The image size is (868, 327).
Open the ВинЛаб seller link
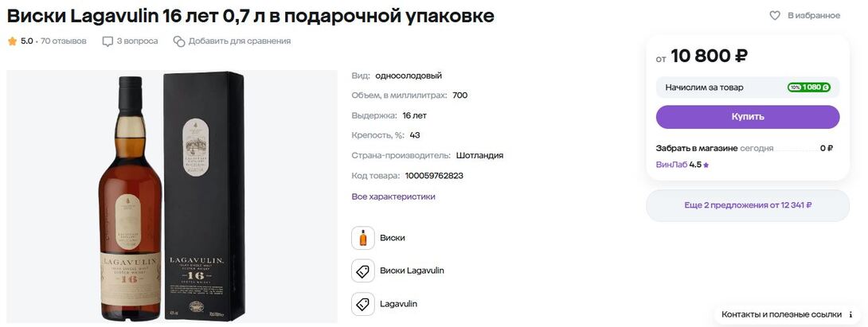point(671,165)
